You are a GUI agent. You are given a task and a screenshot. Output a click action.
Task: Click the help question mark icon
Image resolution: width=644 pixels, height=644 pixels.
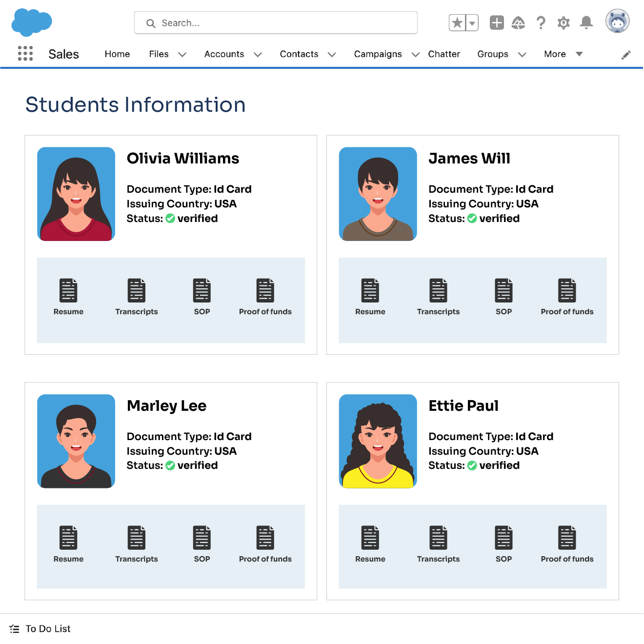(541, 23)
